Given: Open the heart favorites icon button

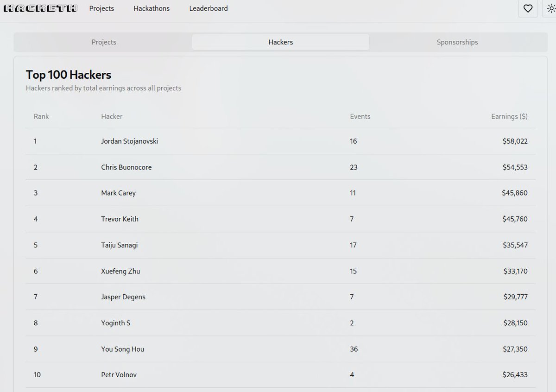Looking at the screenshot, I should (x=528, y=8).
